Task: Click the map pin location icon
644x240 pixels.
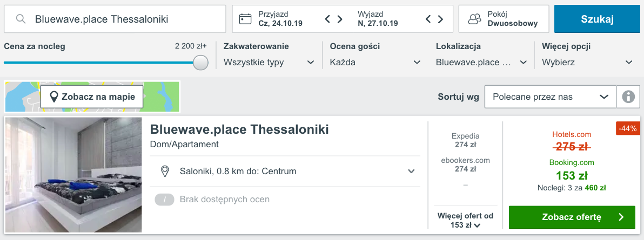Action: coord(53,97)
